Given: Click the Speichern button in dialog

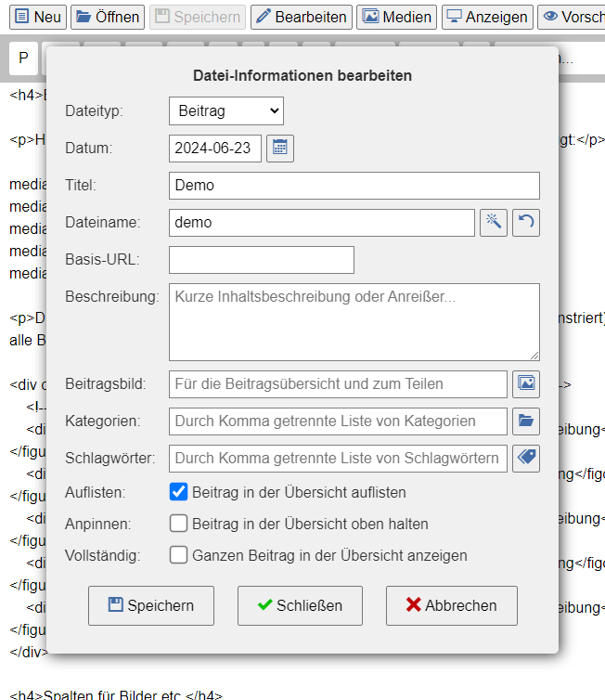Looking at the screenshot, I should coord(151,605).
